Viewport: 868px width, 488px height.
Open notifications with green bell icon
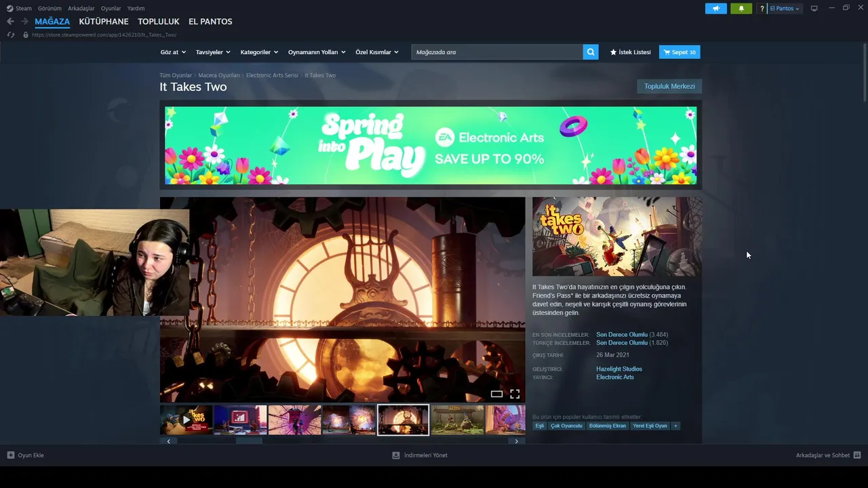(741, 9)
